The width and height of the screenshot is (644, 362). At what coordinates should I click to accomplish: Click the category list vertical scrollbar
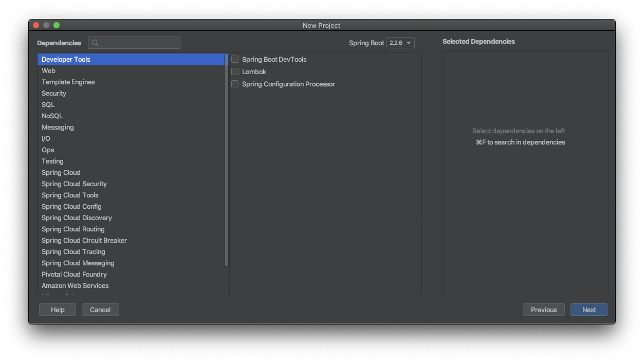pos(227,160)
